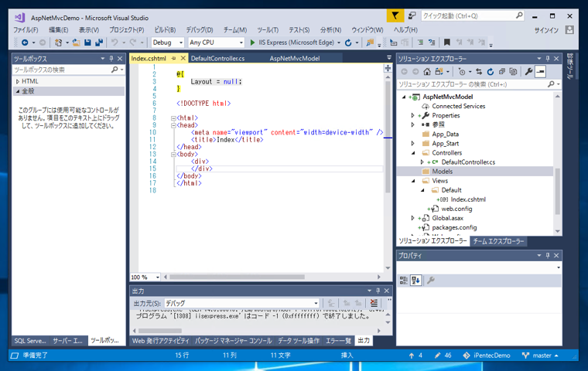Select Index.cshtml file in Solution Explorer

468,199
